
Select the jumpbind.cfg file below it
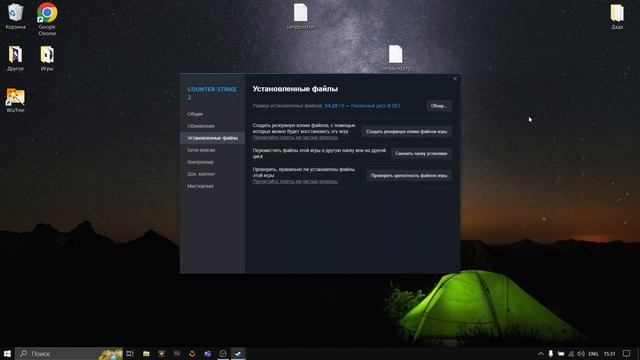click(396, 58)
